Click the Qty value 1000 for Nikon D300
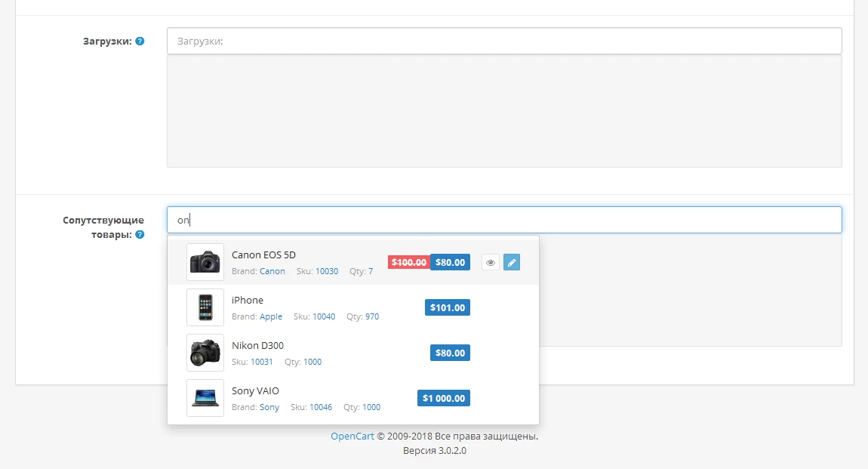The height and width of the screenshot is (469, 868). [312, 362]
